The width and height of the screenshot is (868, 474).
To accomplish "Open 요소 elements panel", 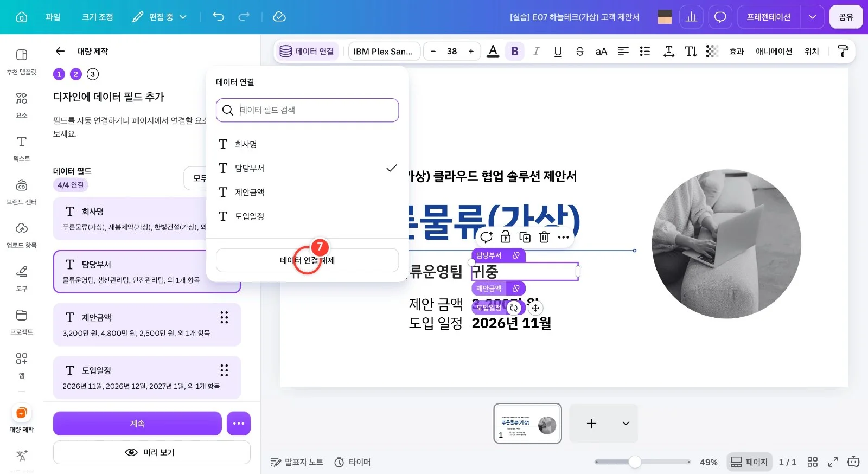I will pyautogui.click(x=22, y=105).
